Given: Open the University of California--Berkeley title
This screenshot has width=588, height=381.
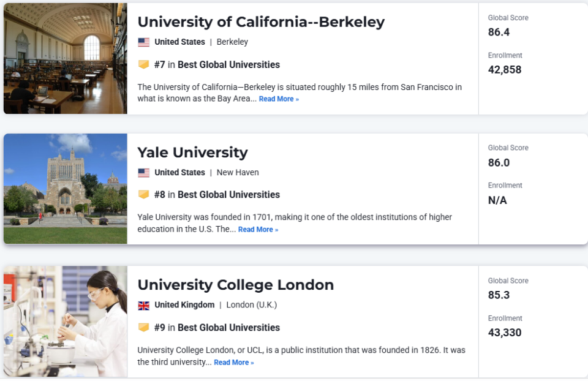Looking at the screenshot, I should tap(261, 22).
